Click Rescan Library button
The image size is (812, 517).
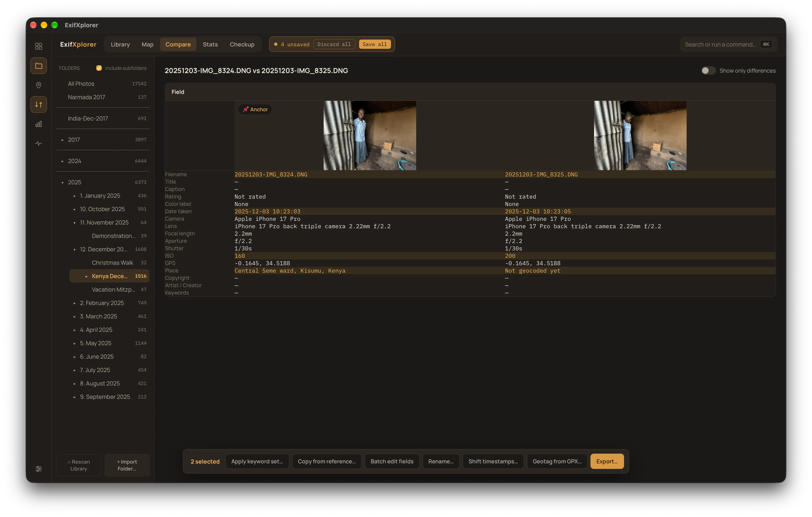point(79,465)
